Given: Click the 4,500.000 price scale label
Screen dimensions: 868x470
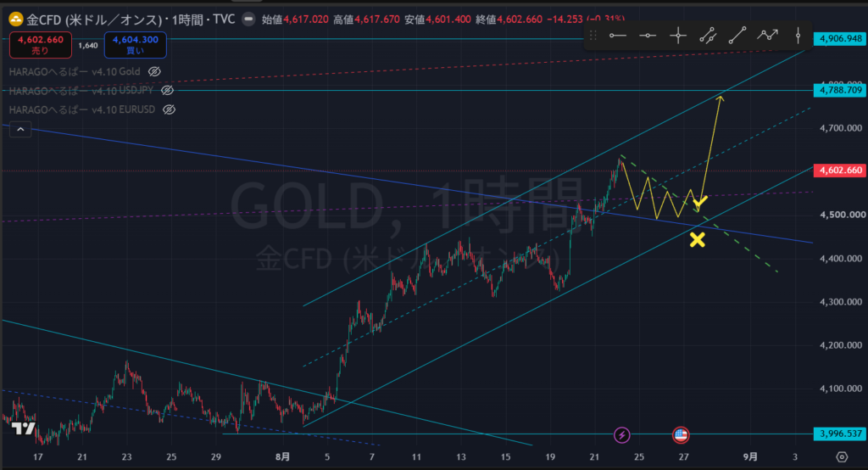Looking at the screenshot, I should [x=841, y=215].
